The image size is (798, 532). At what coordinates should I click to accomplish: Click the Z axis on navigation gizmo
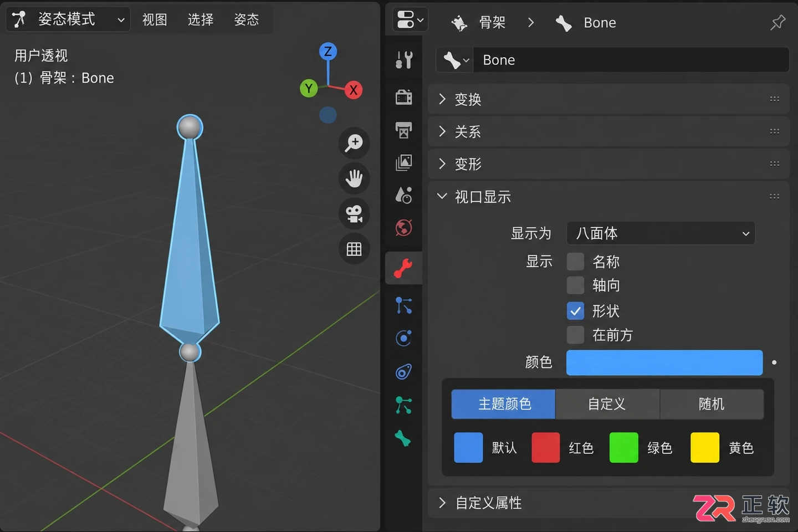[328, 52]
